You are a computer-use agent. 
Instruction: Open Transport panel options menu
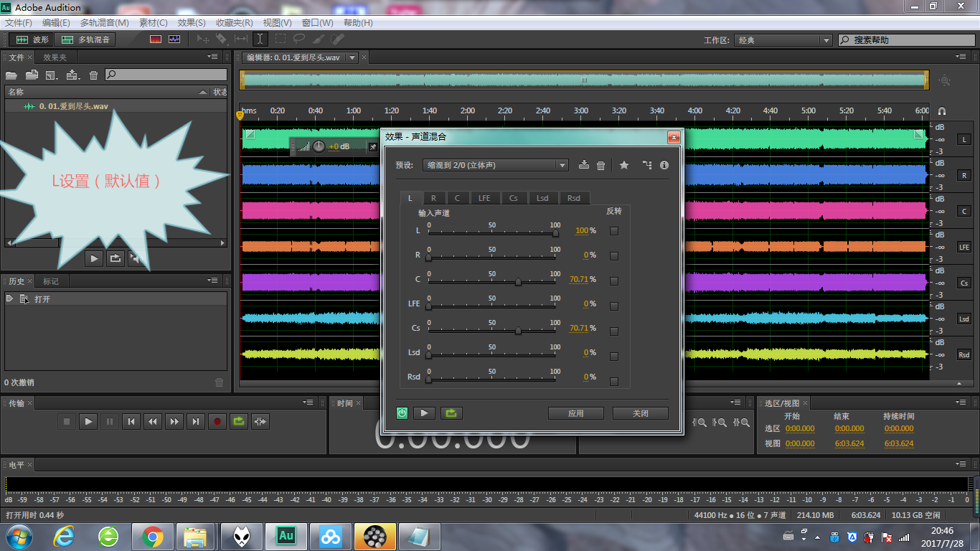[x=308, y=402]
